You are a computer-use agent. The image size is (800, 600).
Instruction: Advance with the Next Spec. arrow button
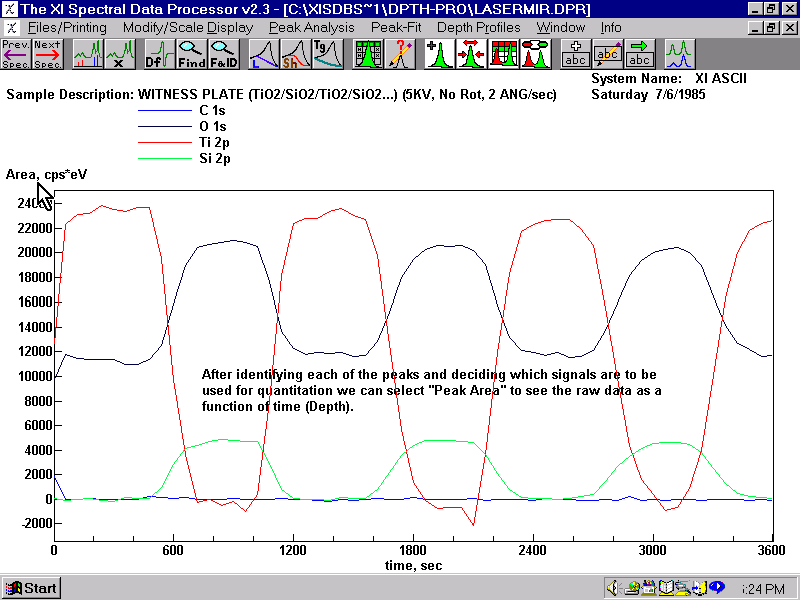pyautogui.click(x=47, y=54)
